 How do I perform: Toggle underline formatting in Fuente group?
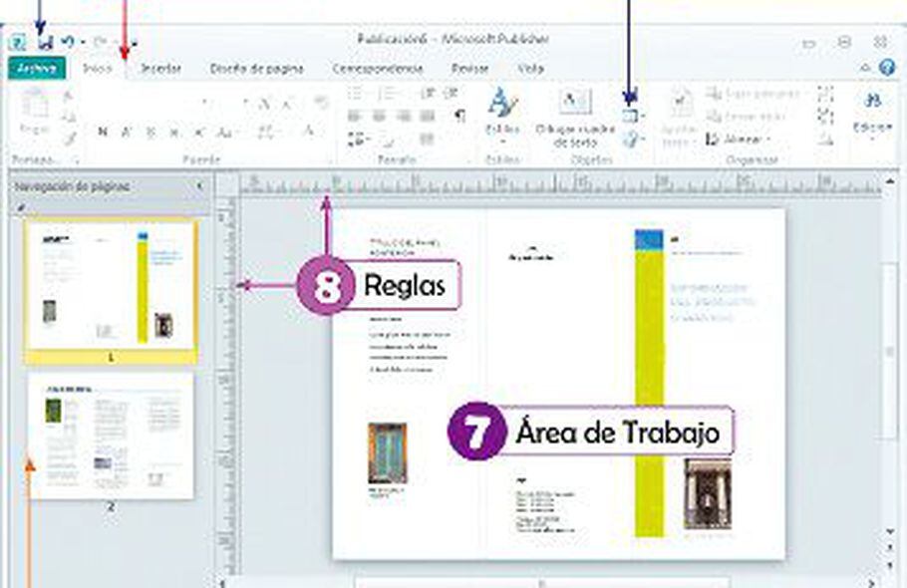(x=151, y=132)
